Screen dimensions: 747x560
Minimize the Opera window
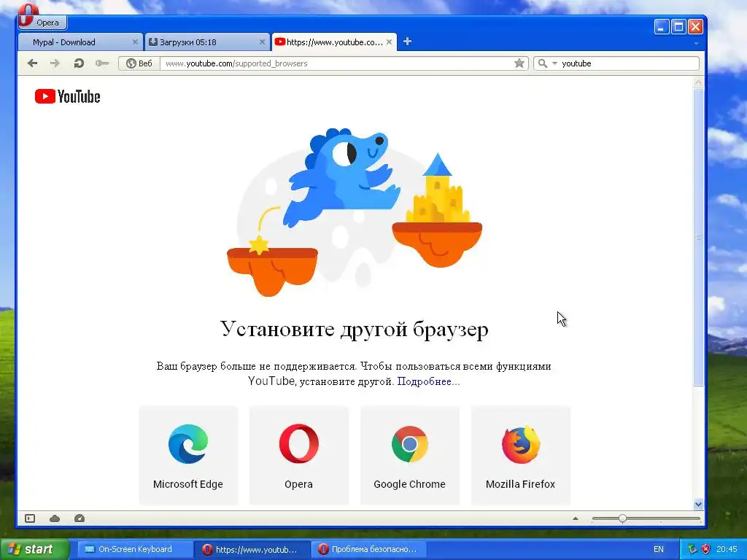(661, 27)
